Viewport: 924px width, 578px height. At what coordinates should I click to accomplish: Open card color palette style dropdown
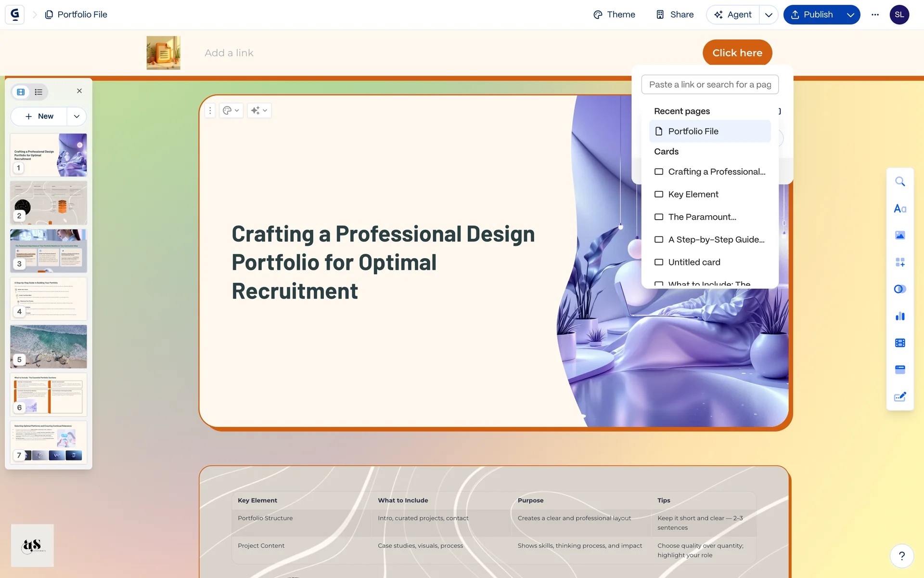(x=231, y=110)
